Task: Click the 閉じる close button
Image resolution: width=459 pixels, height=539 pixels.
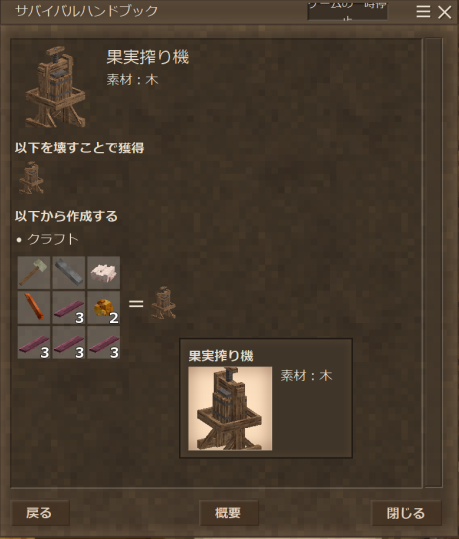Action: [x=406, y=513]
